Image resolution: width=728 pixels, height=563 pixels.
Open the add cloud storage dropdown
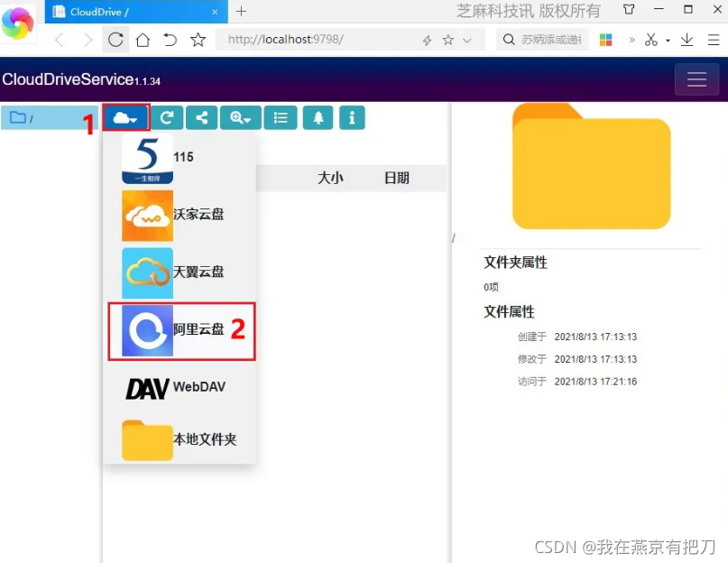click(125, 117)
